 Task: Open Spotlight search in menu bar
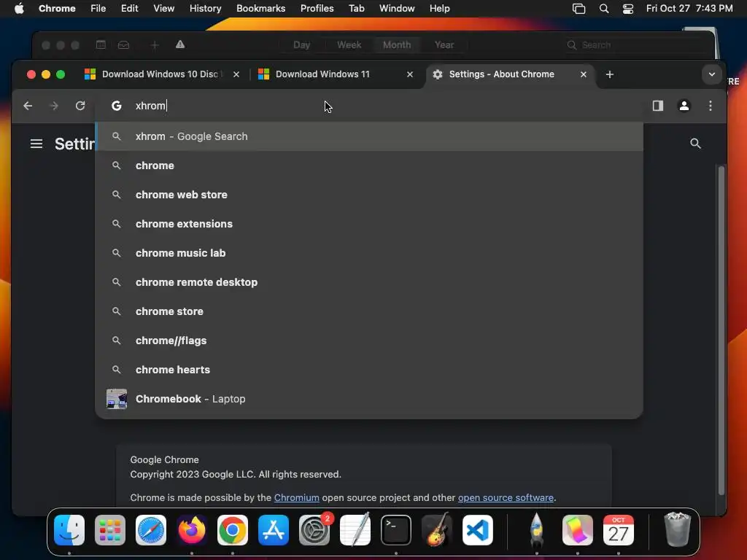(603, 9)
